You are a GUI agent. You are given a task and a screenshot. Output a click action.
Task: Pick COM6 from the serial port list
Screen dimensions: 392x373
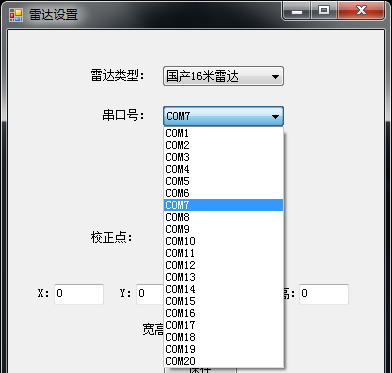click(x=223, y=193)
